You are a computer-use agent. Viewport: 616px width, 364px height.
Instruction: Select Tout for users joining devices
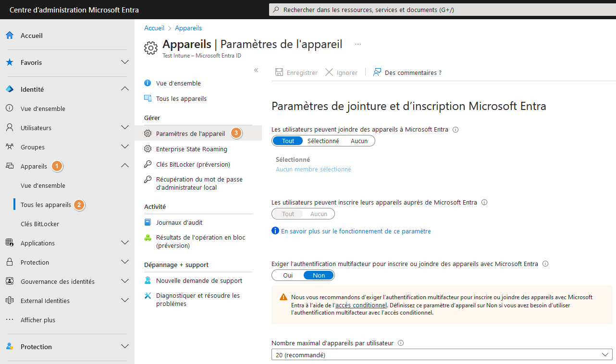(x=287, y=141)
